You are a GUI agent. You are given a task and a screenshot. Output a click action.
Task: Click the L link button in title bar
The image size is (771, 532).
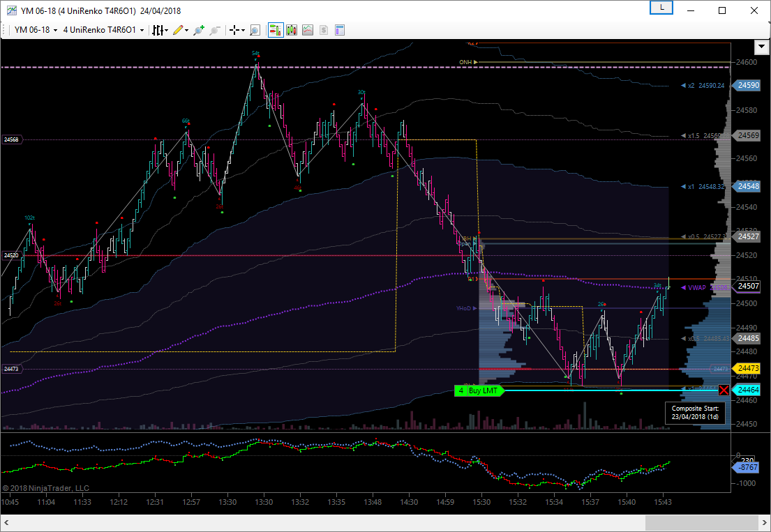(661, 8)
